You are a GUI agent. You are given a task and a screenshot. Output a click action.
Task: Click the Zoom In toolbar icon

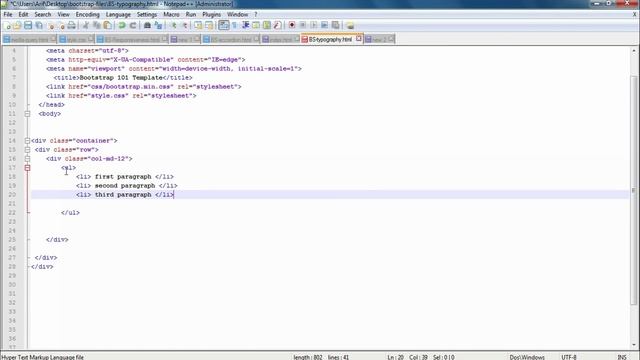173,25
